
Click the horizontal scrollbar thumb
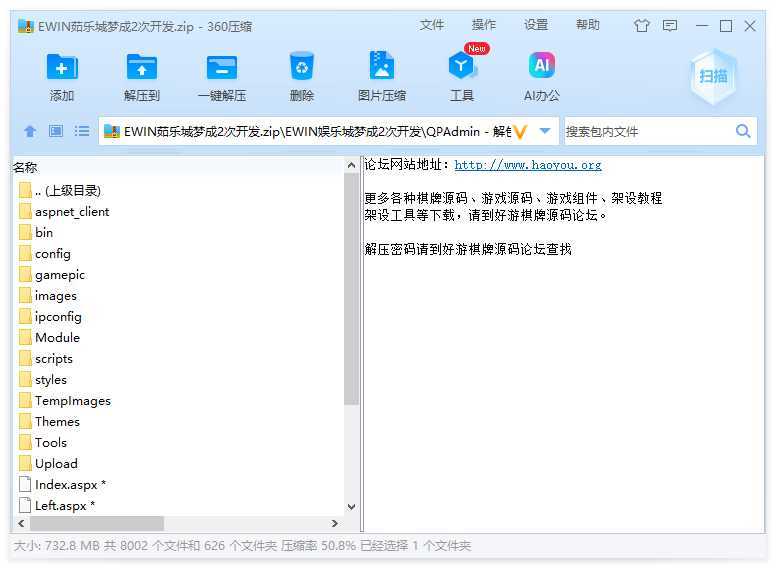(x=97, y=523)
